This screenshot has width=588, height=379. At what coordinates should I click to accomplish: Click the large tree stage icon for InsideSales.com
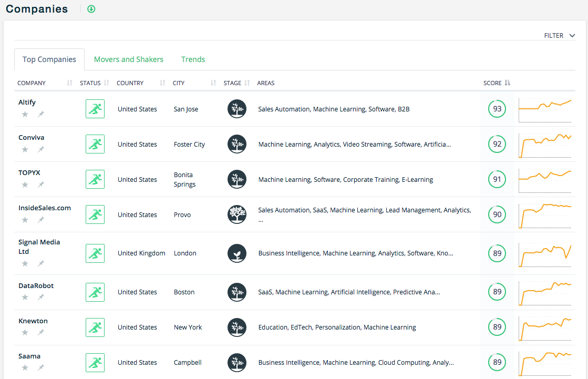tap(237, 214)
